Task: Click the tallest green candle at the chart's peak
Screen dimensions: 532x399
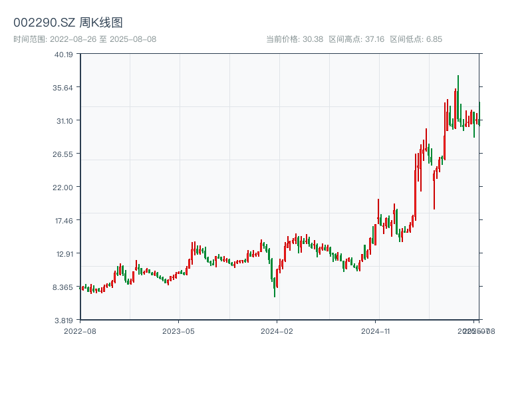Action: pyautogui.click(x=458, y=98)
